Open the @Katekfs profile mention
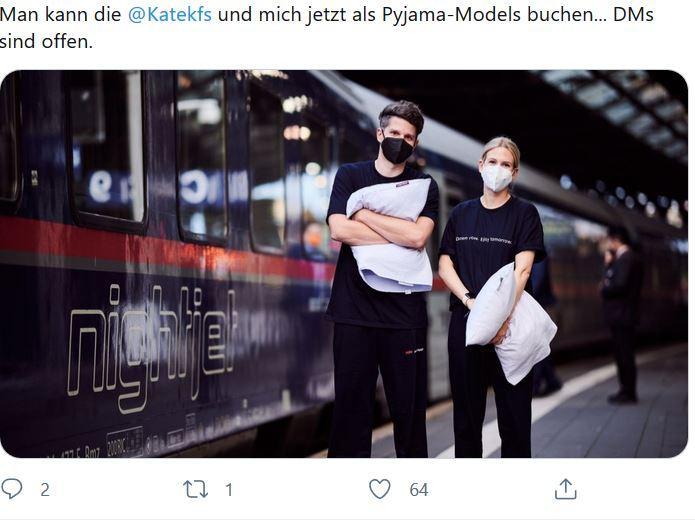This screenshot has width=695, height=522. (x=170, y=15)
